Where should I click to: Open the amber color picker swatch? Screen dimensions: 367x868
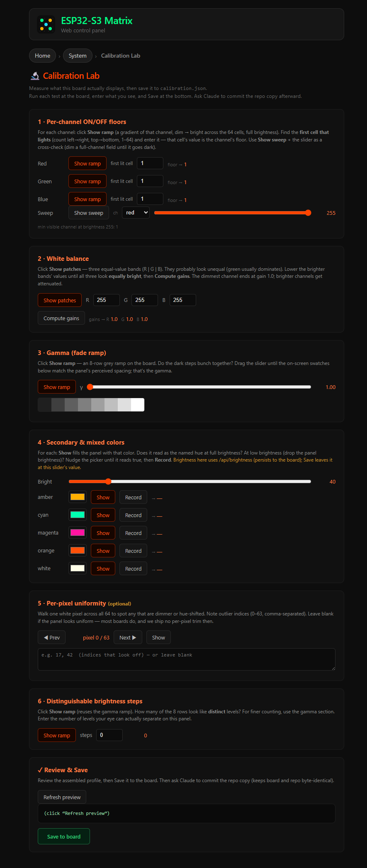(78, 497)
